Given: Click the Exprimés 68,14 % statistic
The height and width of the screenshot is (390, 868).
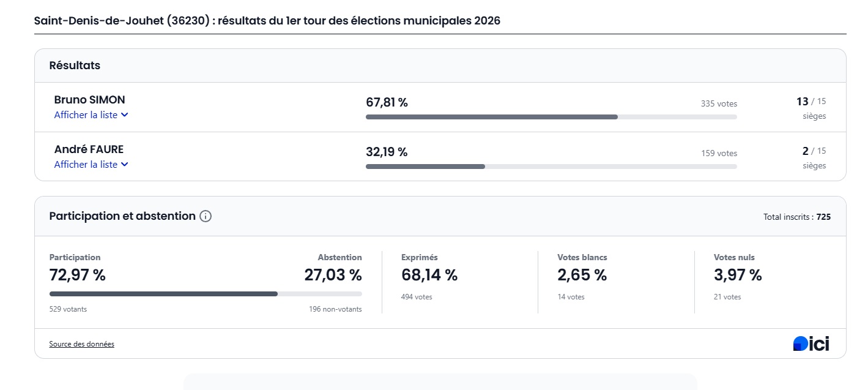Looking at the screenshot, I should tap(429, 275).
